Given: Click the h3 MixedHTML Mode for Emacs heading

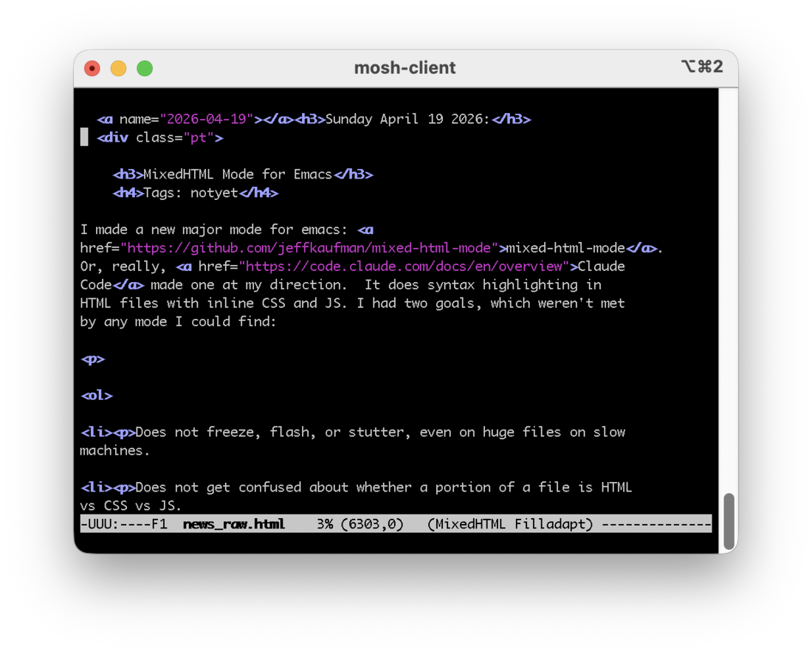Looking at the screenshot, I should coord(244,174).
